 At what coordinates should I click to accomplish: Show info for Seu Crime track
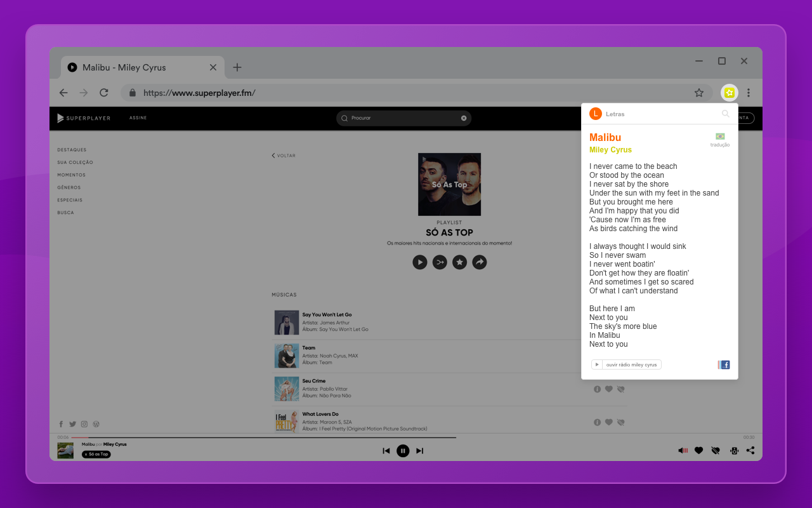click(597, 389)
